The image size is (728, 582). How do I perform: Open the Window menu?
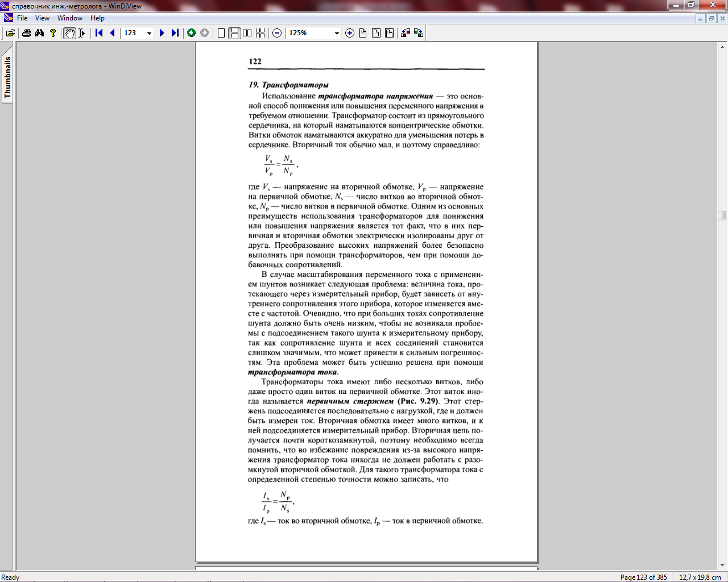[70, 18]
